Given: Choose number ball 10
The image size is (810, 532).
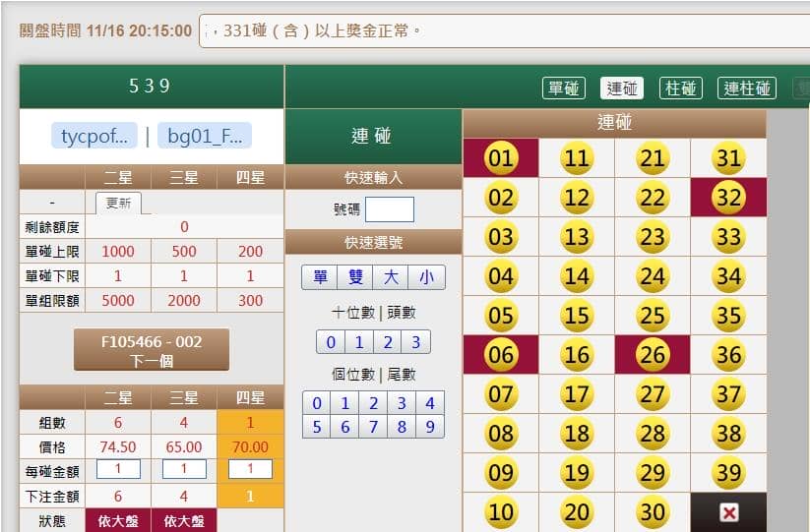Looking at the screenshot, I should click(501, 512).
